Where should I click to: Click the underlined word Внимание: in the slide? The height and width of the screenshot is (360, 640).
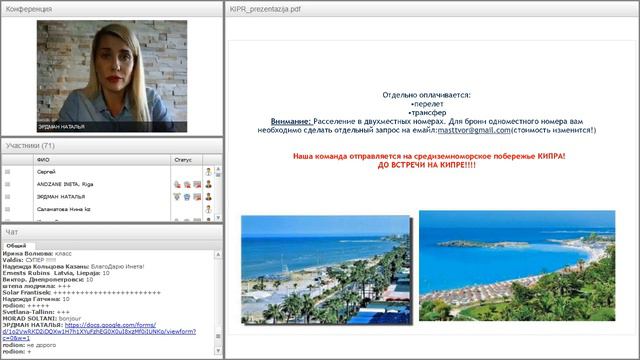(291, 122)
